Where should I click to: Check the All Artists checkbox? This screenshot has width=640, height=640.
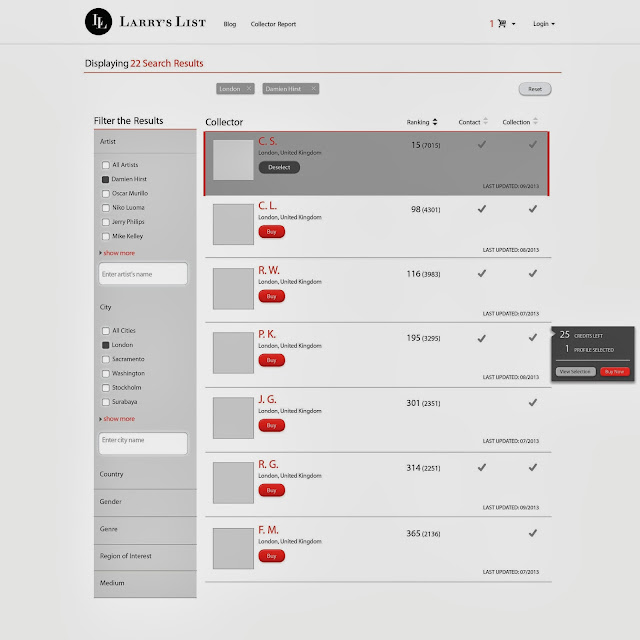[x=106, y=165]
